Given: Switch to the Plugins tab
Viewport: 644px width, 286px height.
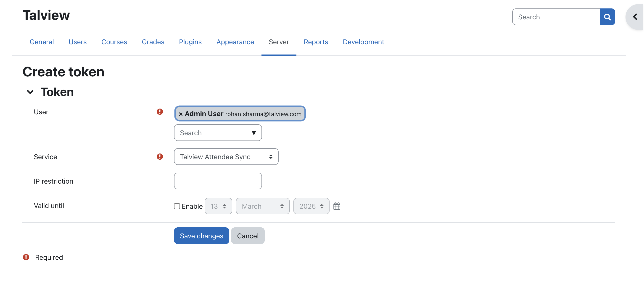Looking at the screenshot, I should click(x=190, y=42).
